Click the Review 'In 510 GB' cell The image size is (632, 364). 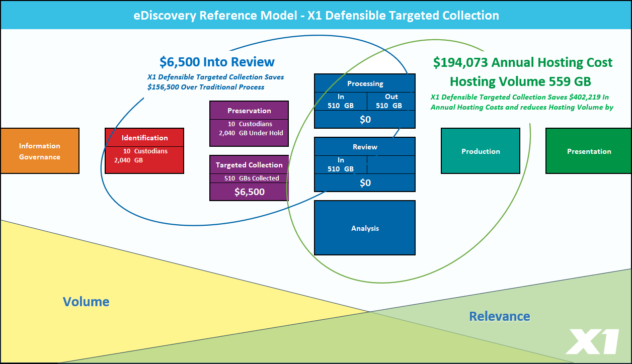coord(341,164)
